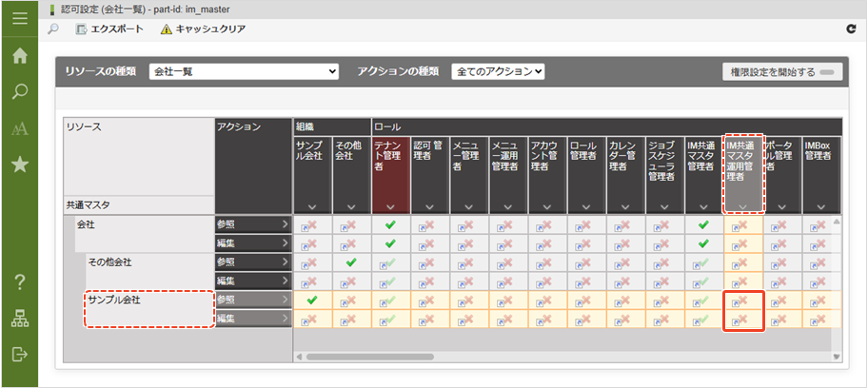Expand the テナント管理者 column chevron
This screenshot has width=868, height=388.
[x=390, y=206]
